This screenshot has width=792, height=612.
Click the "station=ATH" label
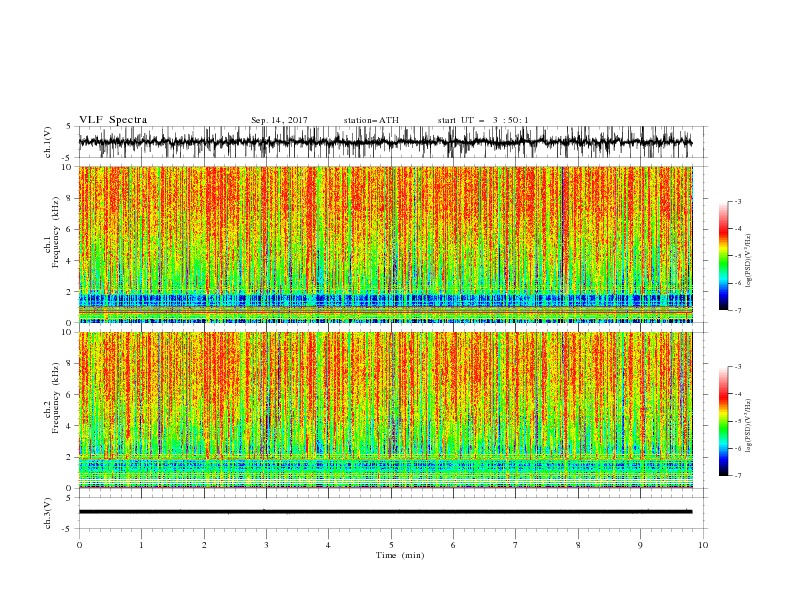click(371, 120)
